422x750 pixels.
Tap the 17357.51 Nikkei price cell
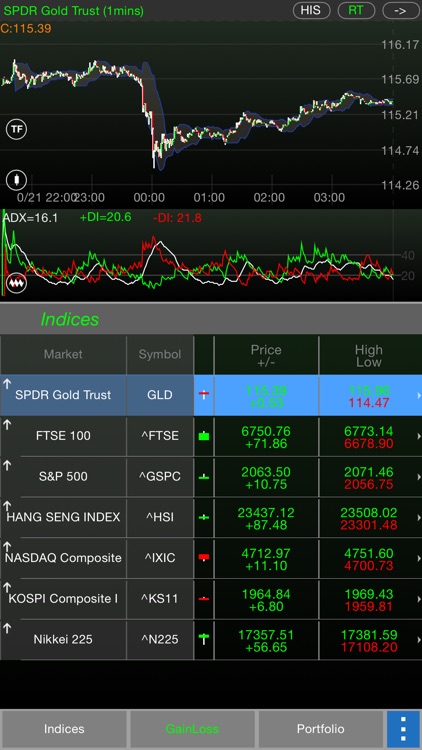click(x=266, y=640)
